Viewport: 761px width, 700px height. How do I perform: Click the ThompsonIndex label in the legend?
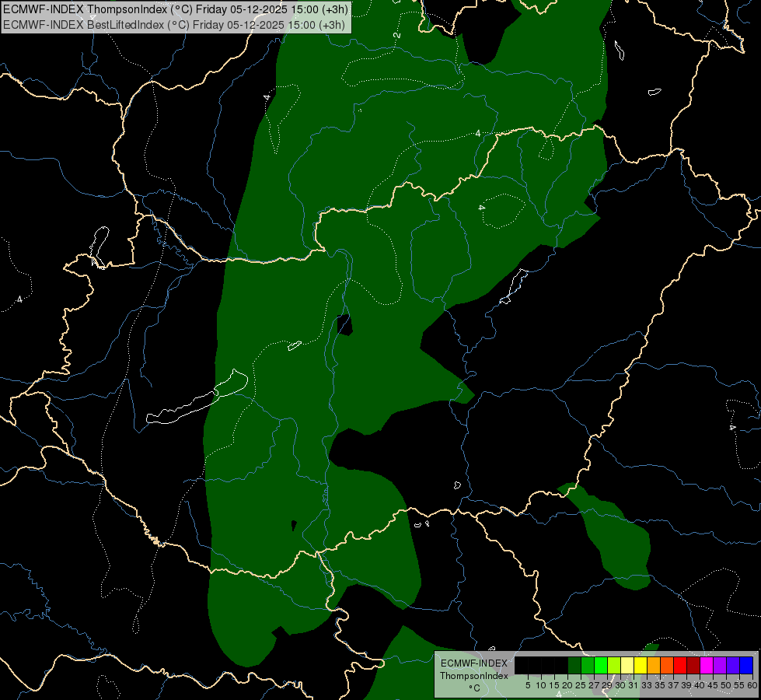(474, 676)
